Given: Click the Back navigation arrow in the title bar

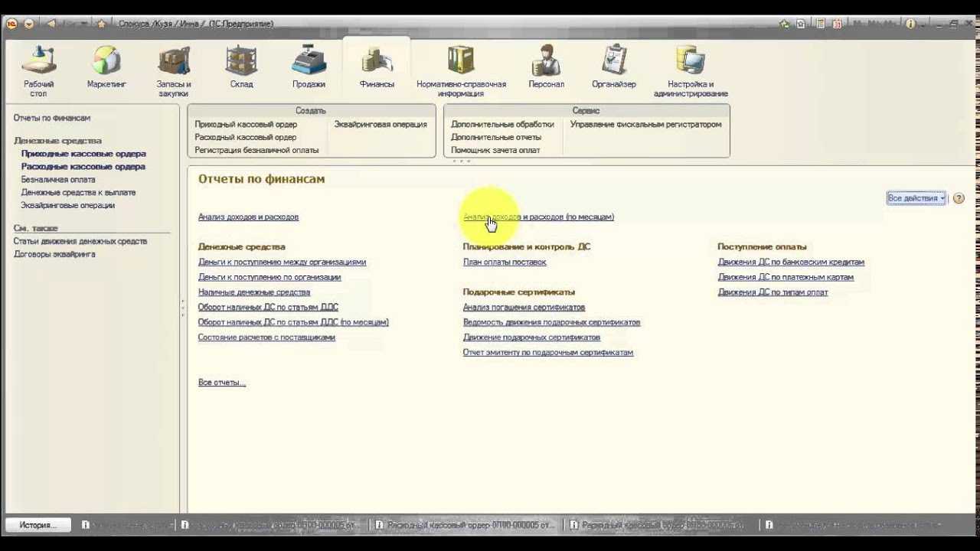Looking at the screenshot, I should pos(52,24).
